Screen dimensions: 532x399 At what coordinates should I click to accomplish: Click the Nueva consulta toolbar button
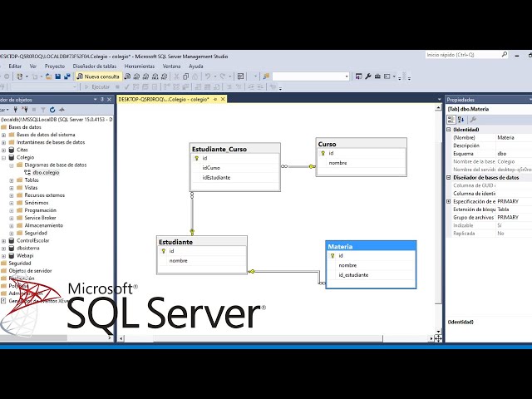click(x=98, y=76)
